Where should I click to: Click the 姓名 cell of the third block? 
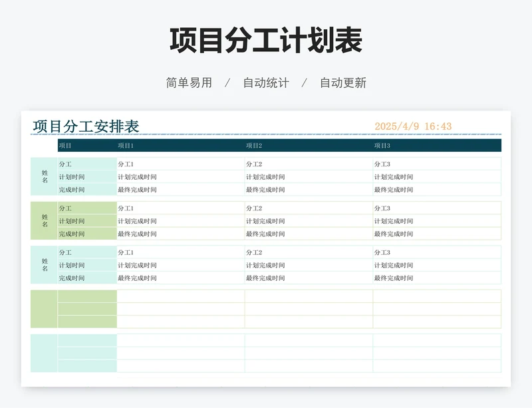coord(45,265)
